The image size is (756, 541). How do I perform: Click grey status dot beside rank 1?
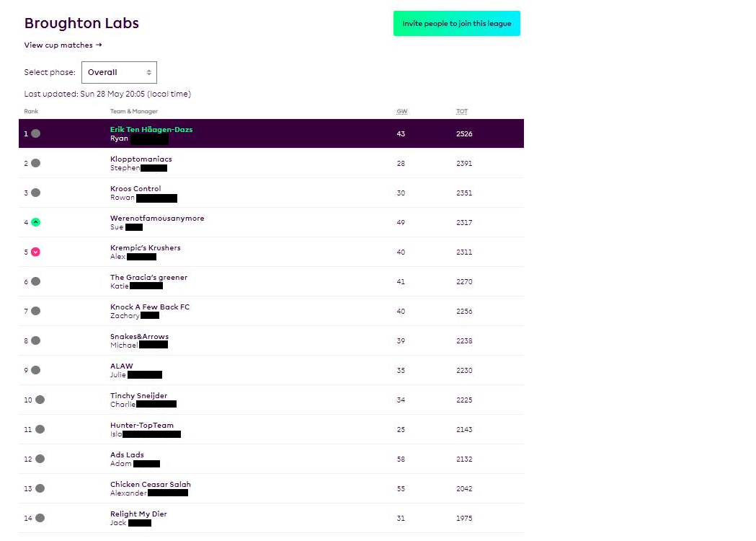(36, 133)
